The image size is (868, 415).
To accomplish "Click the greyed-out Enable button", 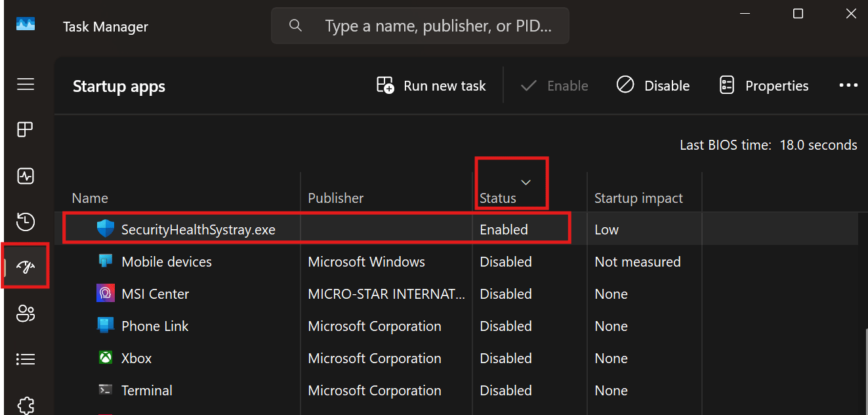I will pos(554,85).
